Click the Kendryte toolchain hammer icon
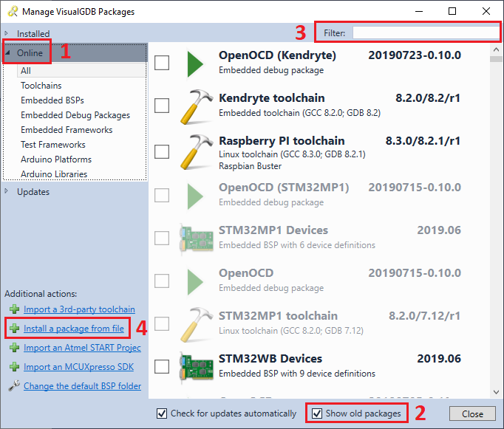 click(x=197, y=107)
